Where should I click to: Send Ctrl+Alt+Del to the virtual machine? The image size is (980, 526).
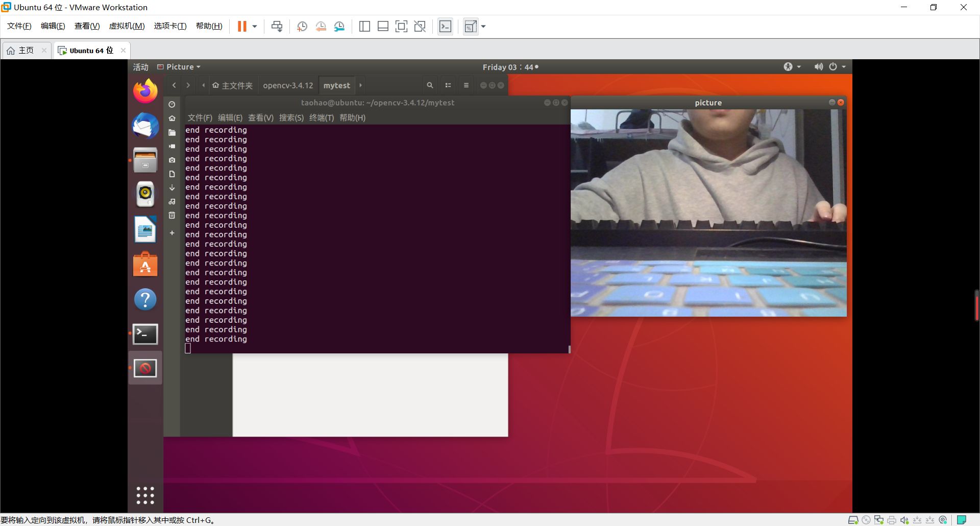pyautogui.click(x=277, y=26)
